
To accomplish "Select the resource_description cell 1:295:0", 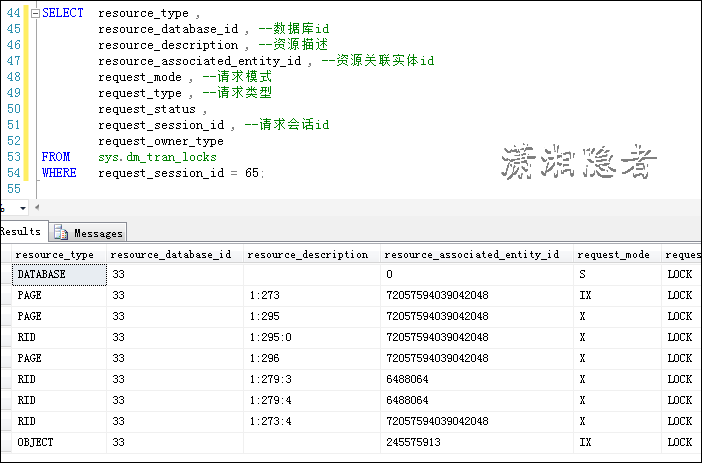I will (312, 337).
